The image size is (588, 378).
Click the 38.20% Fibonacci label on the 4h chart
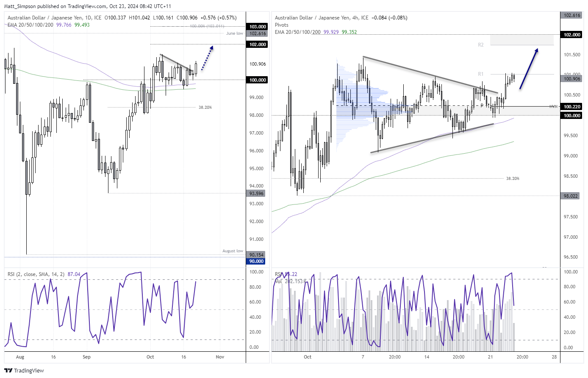pyautogui.click(x=513, y=179)
